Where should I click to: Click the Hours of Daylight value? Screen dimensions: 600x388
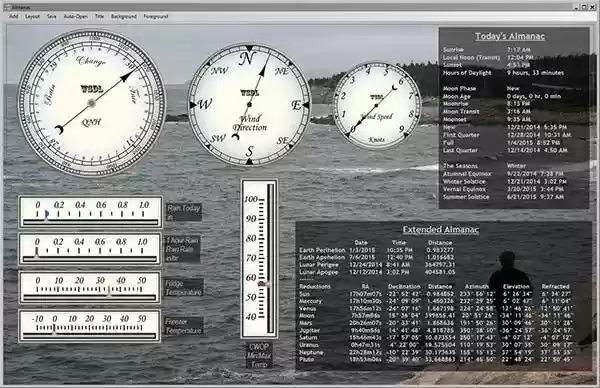pyautogui.click(x=535, y=73)
